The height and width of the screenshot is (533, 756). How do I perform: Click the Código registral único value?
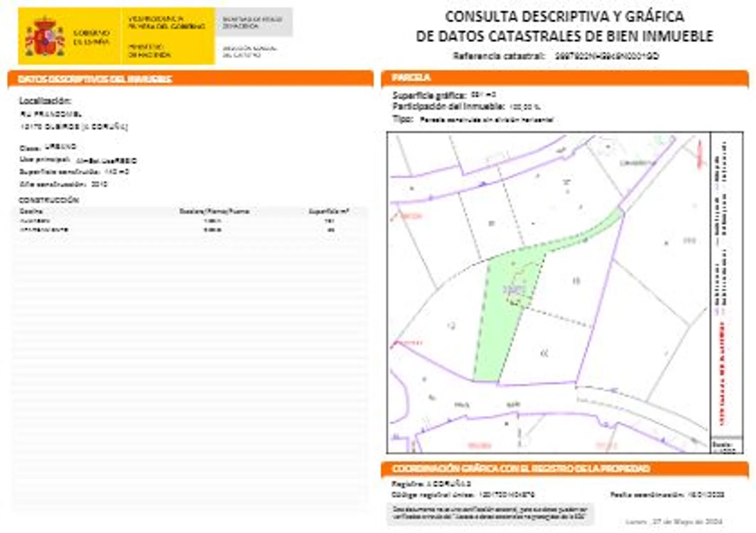point(507,495)
